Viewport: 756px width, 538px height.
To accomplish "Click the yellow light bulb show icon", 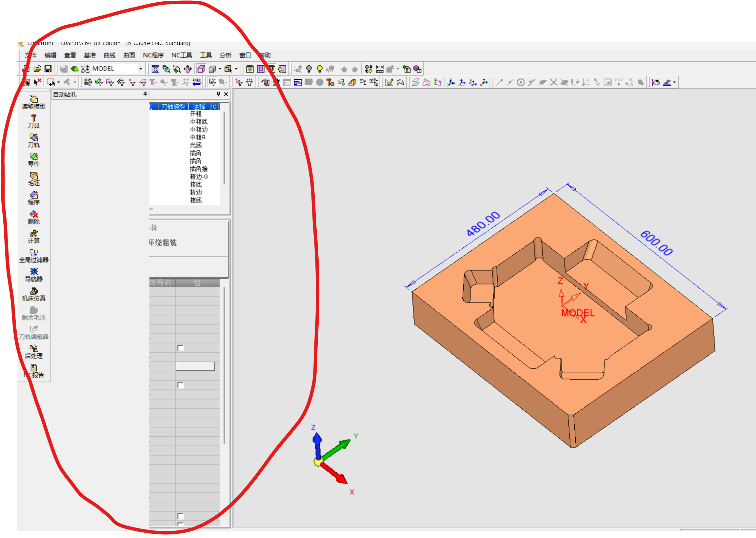I will 320,69.
